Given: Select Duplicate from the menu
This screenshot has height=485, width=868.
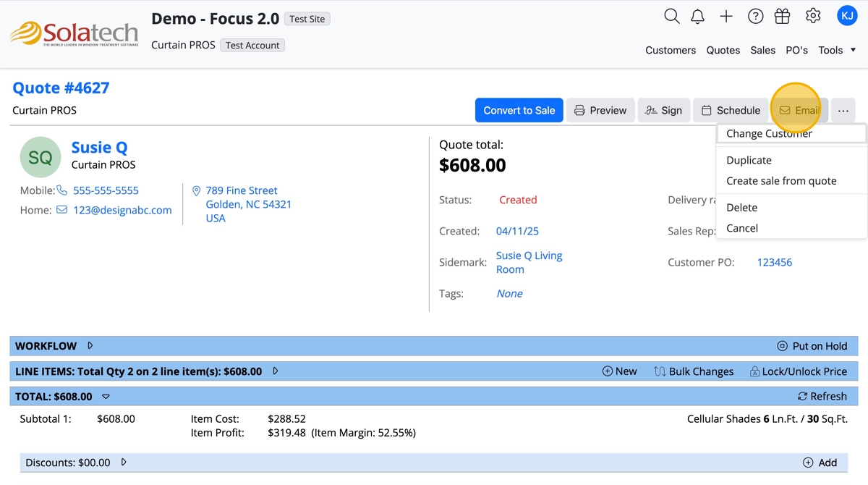Looking at the screenshot, I should coord(749,160).
